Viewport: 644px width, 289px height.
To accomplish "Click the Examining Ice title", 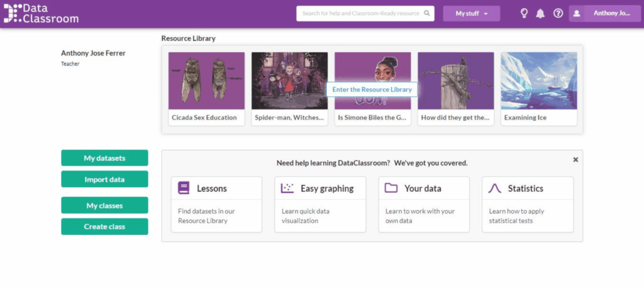I will pos(525,118).
